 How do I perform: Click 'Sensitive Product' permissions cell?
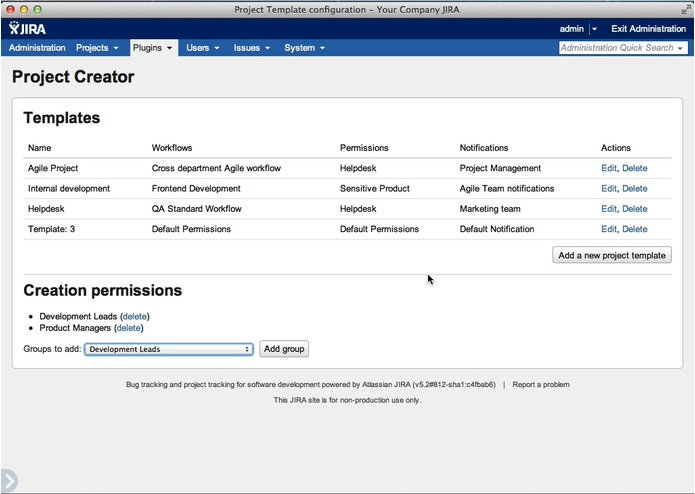point(375,189)
